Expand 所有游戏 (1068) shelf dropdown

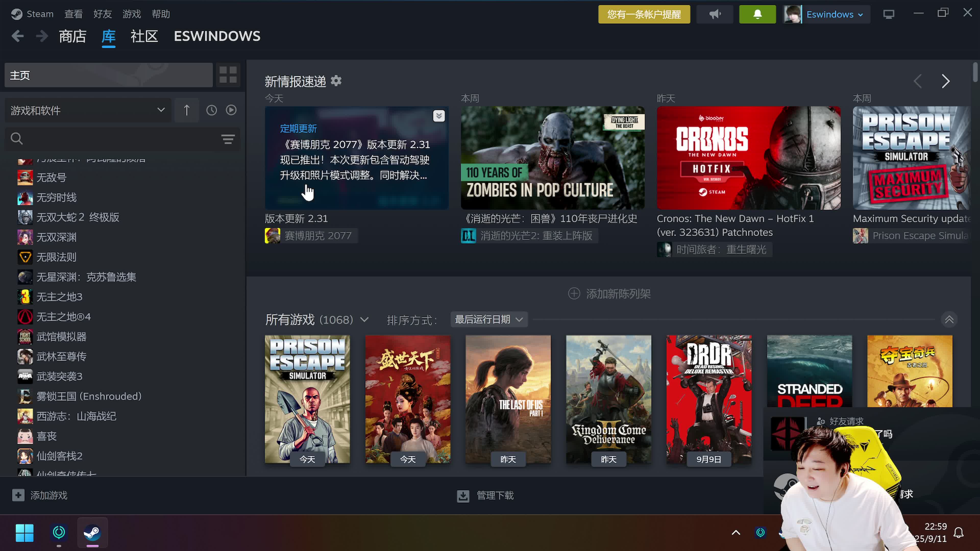tap(364, 320)
